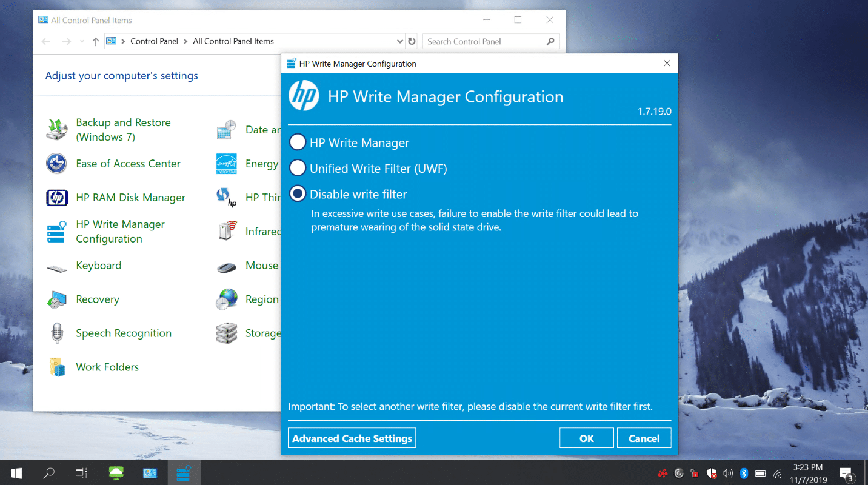Open Keyboard settings icon
The width and height of the screenshot is (868, 485).
click(57, 267)
